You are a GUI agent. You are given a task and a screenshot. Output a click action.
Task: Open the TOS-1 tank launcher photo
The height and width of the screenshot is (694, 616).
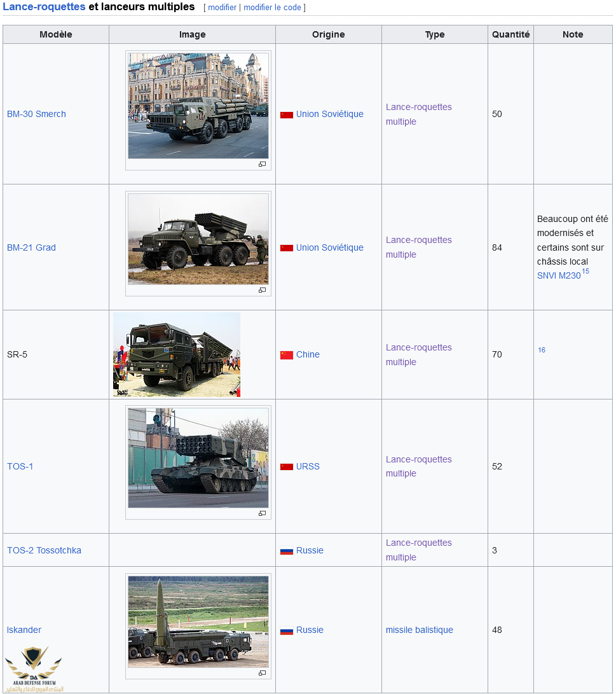point(198,458)
